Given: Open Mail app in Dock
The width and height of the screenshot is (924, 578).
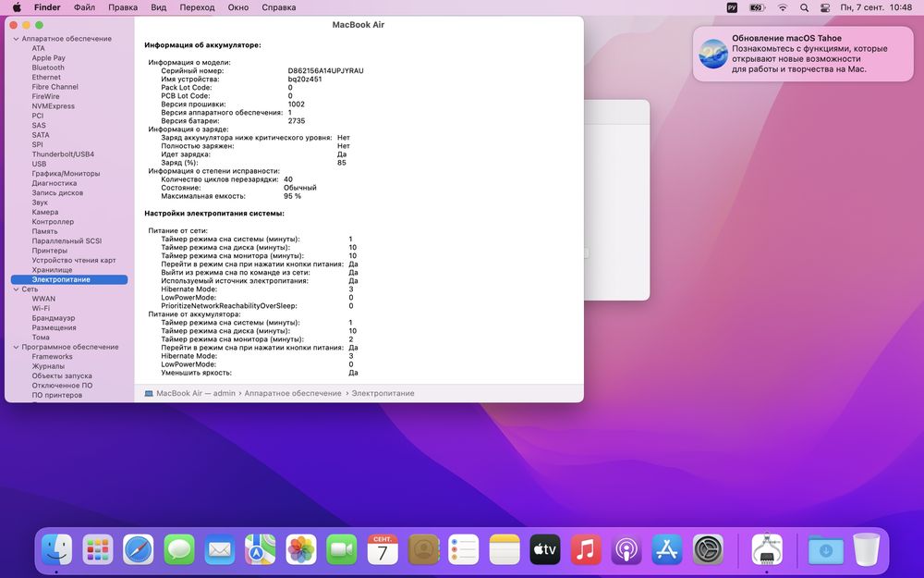Looking at the screenshot, I should tap(219, 549).
